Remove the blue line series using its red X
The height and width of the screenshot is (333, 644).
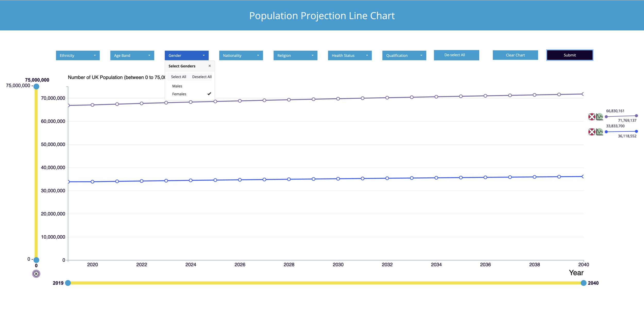(x=592, y=132)
